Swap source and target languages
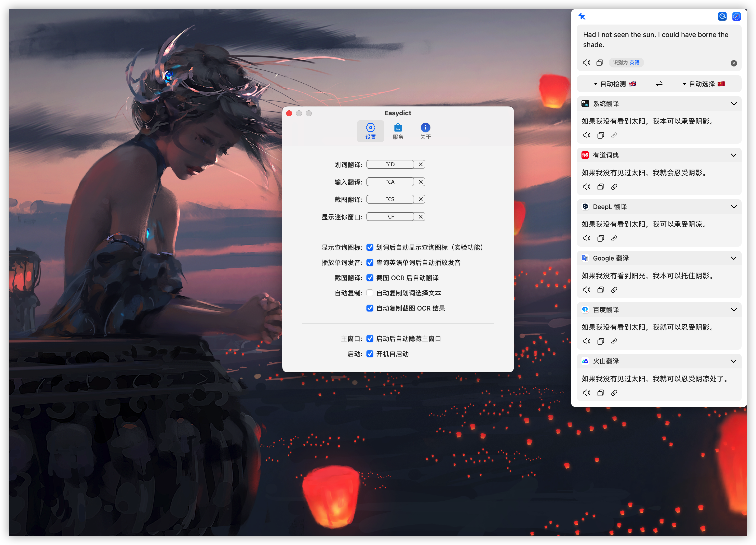Screen dimensions: 756x545 click(x=659, y=84)
